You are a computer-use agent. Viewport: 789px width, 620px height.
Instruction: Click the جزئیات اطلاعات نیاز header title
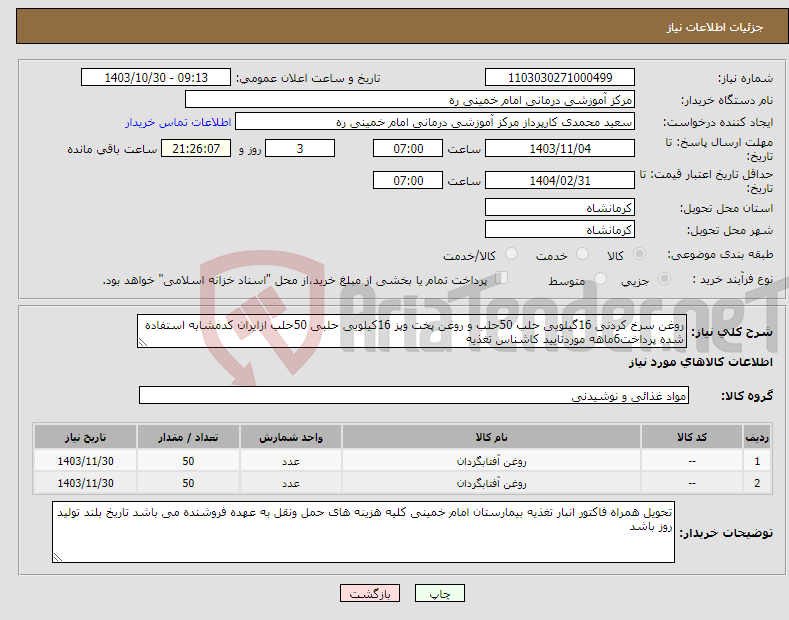715,27
